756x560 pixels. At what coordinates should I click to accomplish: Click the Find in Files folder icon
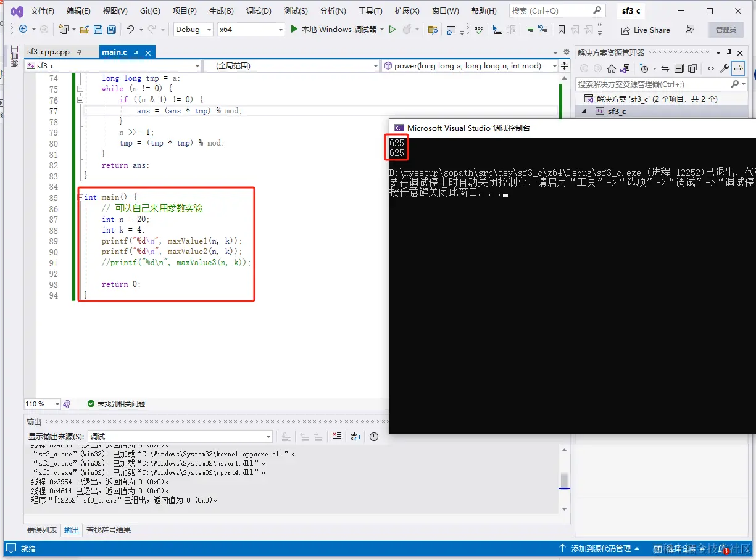[x=433, y=29]
